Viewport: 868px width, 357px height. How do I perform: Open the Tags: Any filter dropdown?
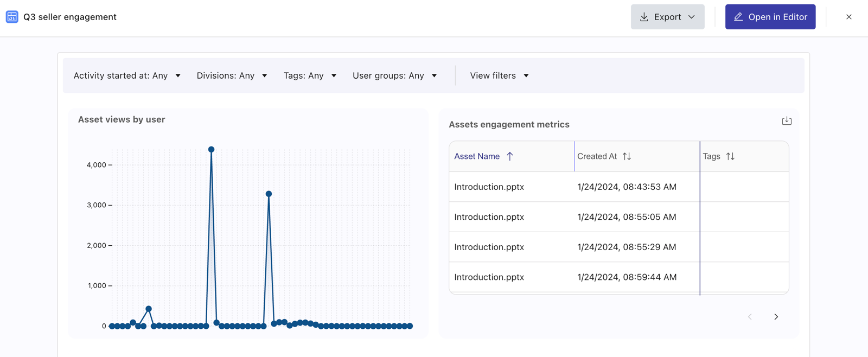click(x=310, y=75)
